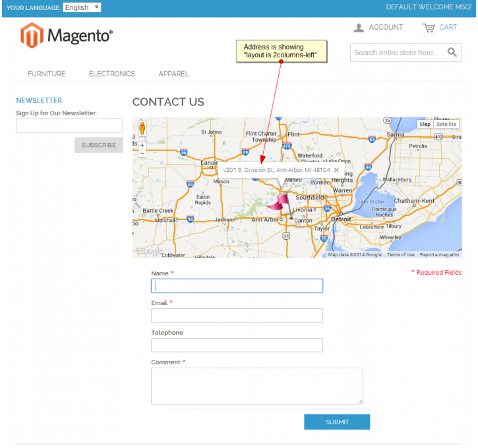Click the Google logo on the map
The height and width of the screenshot is (448, 478).
click(149, 251)
